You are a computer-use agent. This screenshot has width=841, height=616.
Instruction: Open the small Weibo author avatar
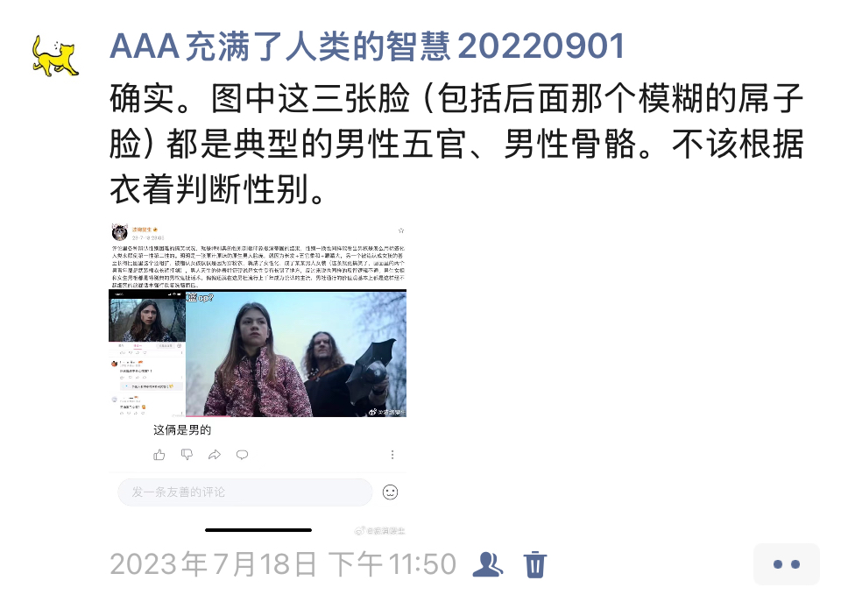point(119,232)
